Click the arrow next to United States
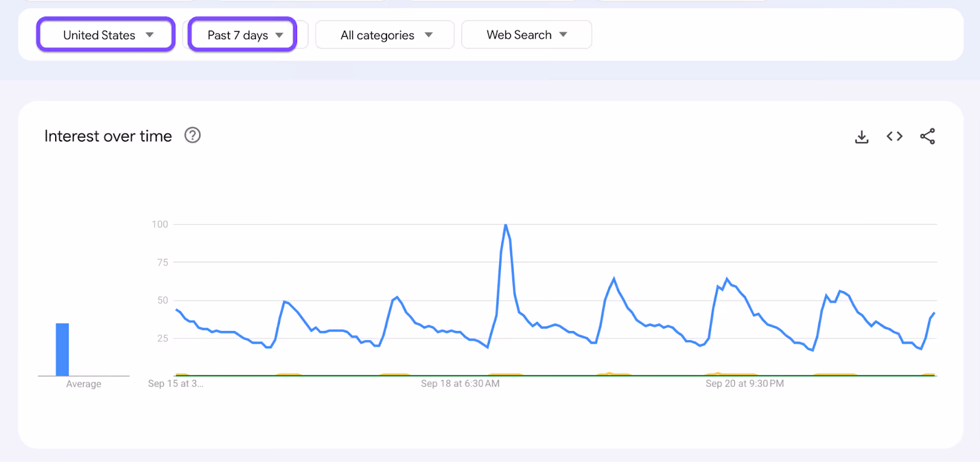The width and height of the screenshot is (980, 462). [x=149, y=35]
